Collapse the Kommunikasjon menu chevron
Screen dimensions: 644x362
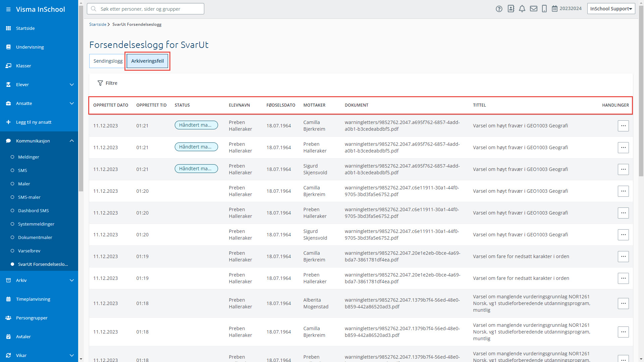click(72, 141)
